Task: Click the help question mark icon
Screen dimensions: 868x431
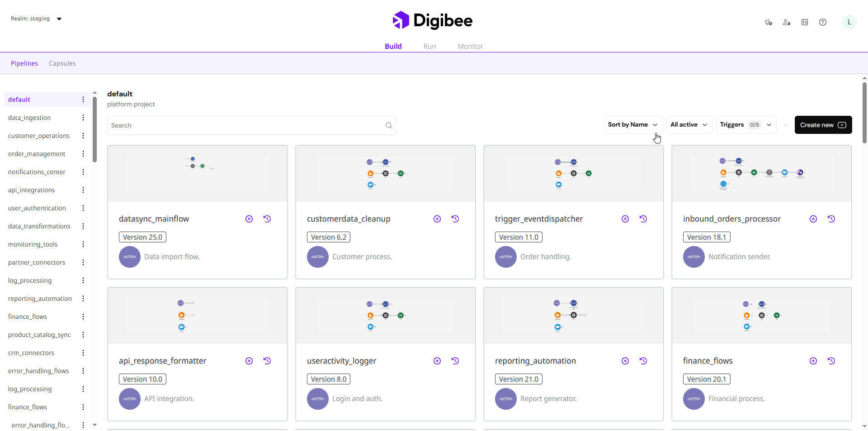Action: [x=823, y=22]
